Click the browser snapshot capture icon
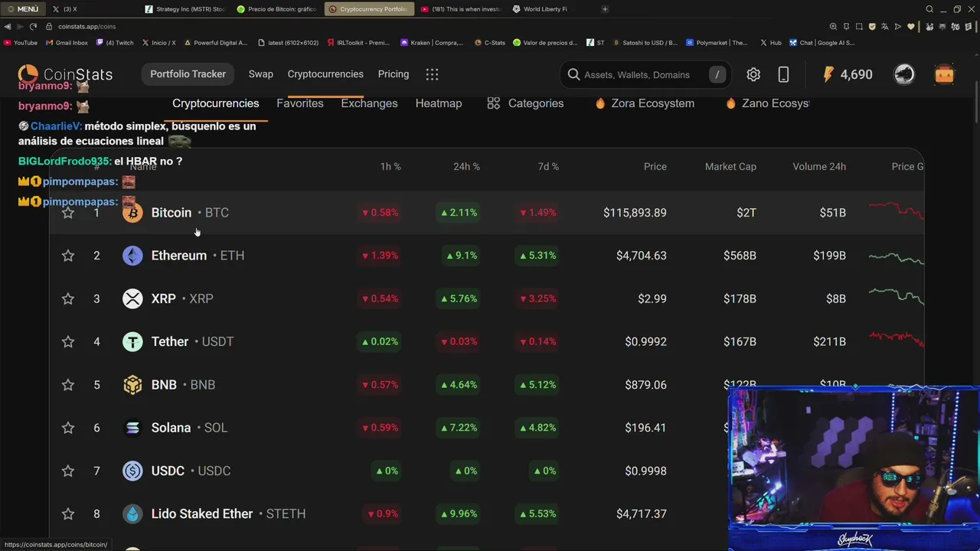Viewport: 980px width, 551px height. [859, 26]
